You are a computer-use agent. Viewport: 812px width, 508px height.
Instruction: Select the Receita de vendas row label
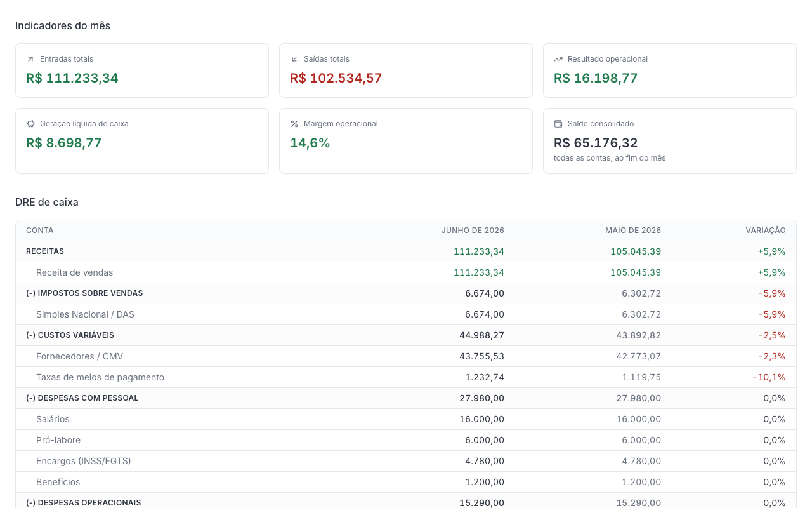pos(74,272)
